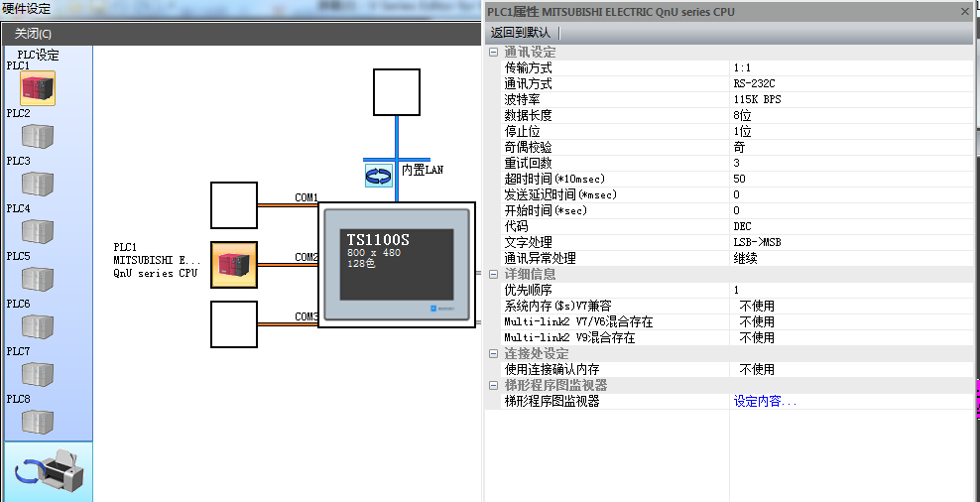Select the PLC2 device icon
This screenshot has height=502, width=980.
point(38,136)
